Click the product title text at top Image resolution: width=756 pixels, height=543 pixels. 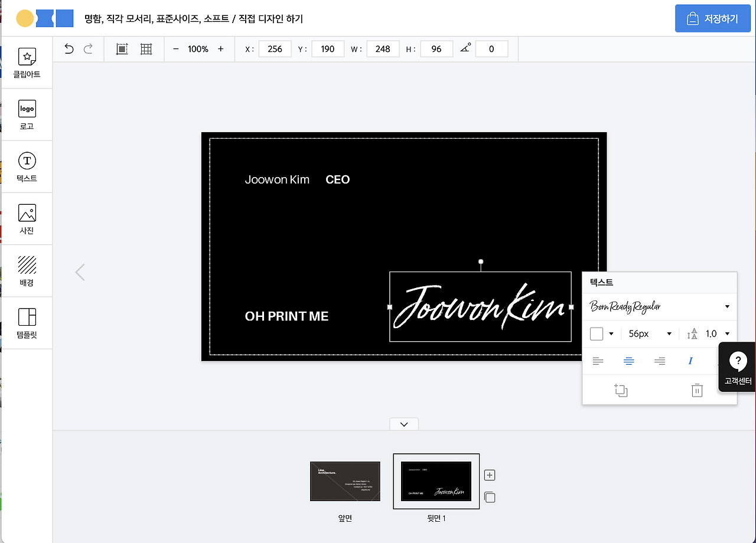pos(194,19)
